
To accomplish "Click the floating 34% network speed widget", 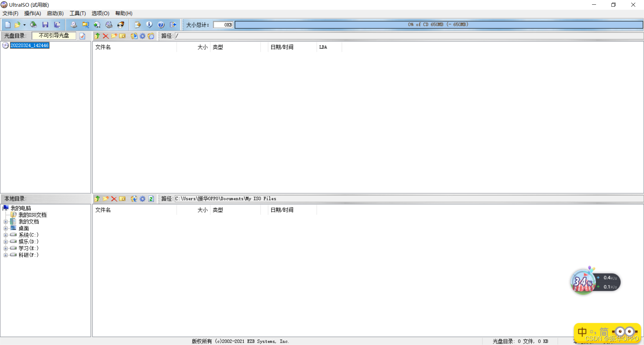I will (595, 281).
